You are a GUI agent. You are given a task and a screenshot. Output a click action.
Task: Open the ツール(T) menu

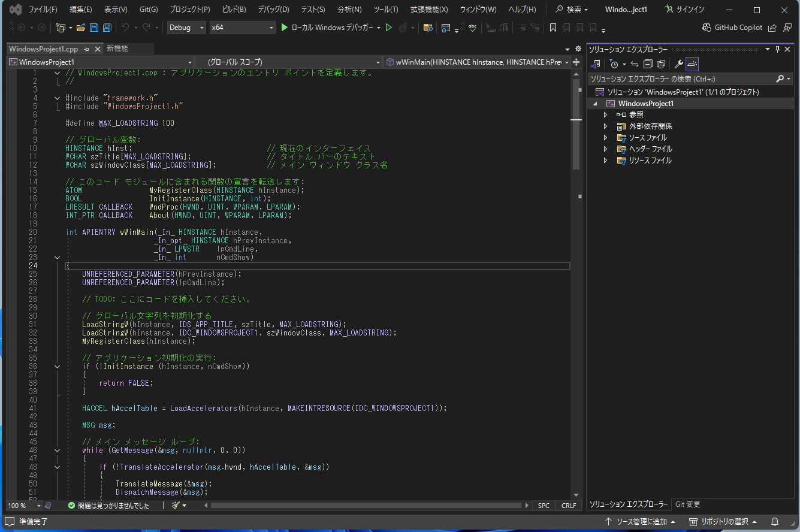pyautogui.click(x=385, y=10)
